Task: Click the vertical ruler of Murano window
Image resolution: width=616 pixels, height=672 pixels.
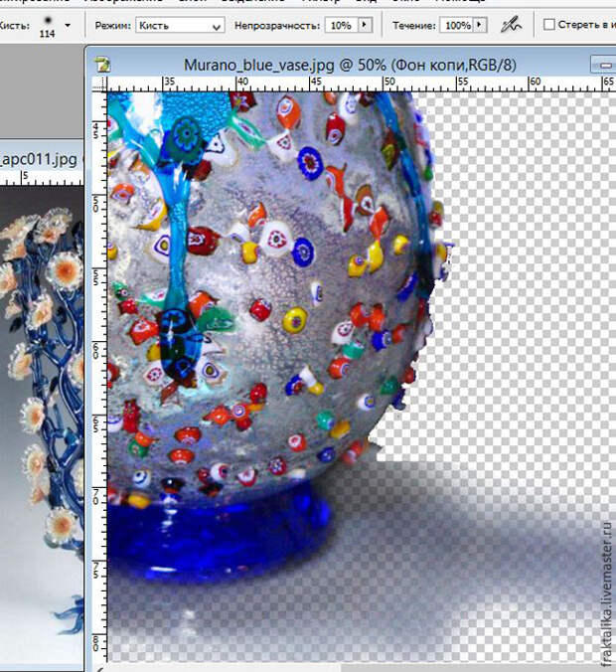Action: tap(98, 348)
